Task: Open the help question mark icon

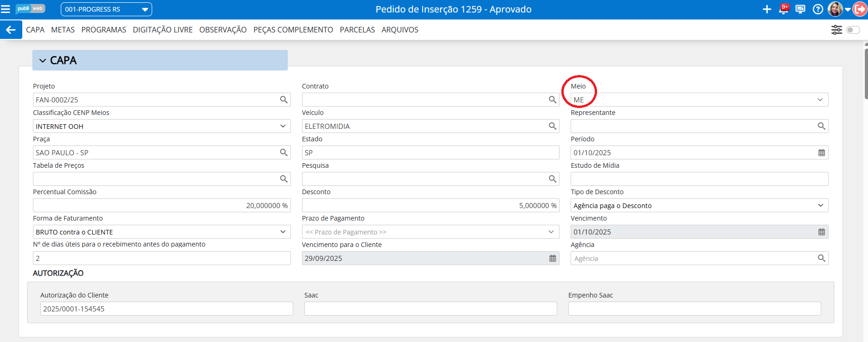Action: point(818,9)
